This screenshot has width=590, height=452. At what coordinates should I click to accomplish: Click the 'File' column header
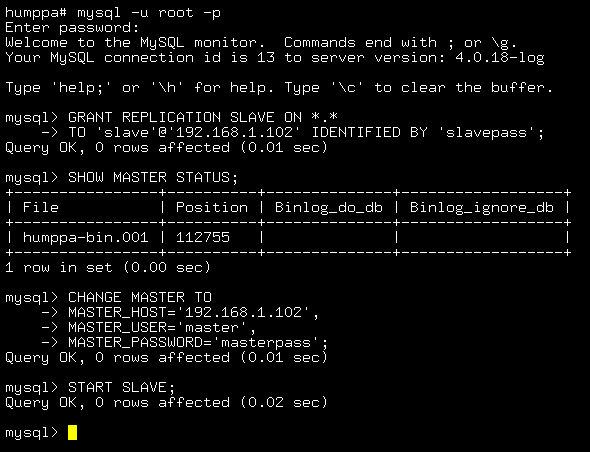pos(41,207)
